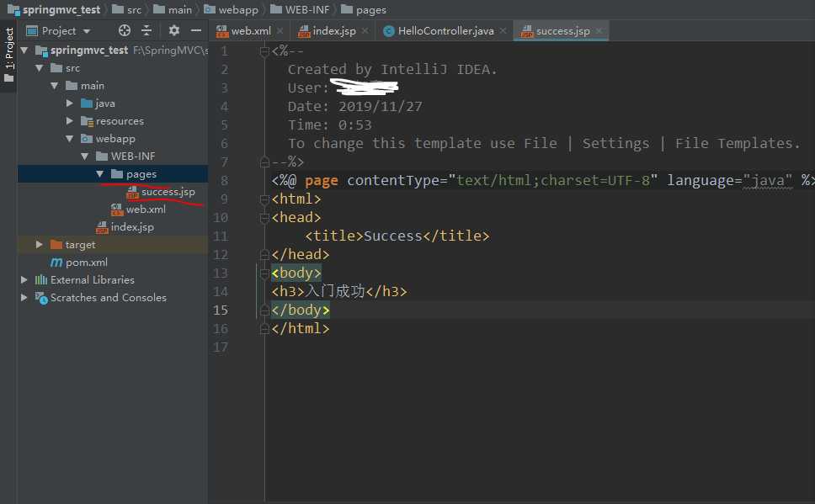This screenshot has height=504, width=815.
Task: Select External Libraries in tree
Action: tap(85, 280)
